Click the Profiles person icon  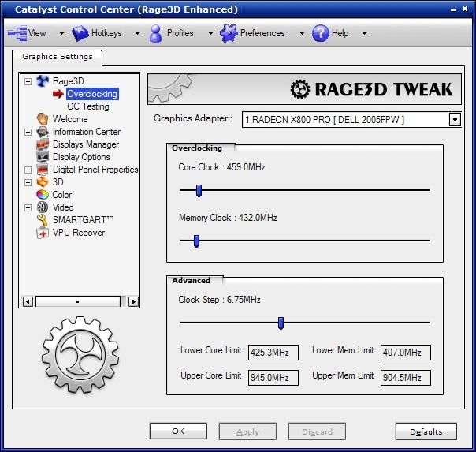(x=156, y=33)
